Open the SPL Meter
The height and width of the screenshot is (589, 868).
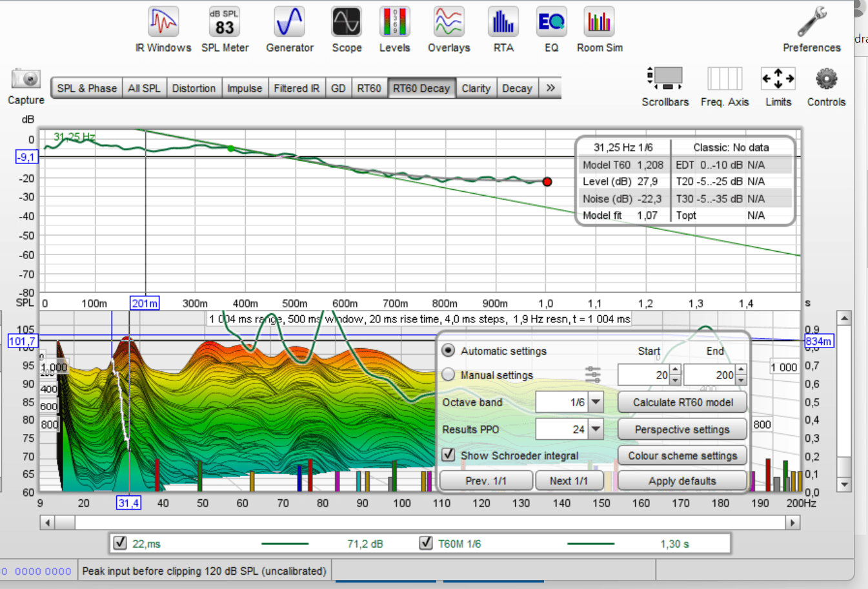(x=225, y=29)
